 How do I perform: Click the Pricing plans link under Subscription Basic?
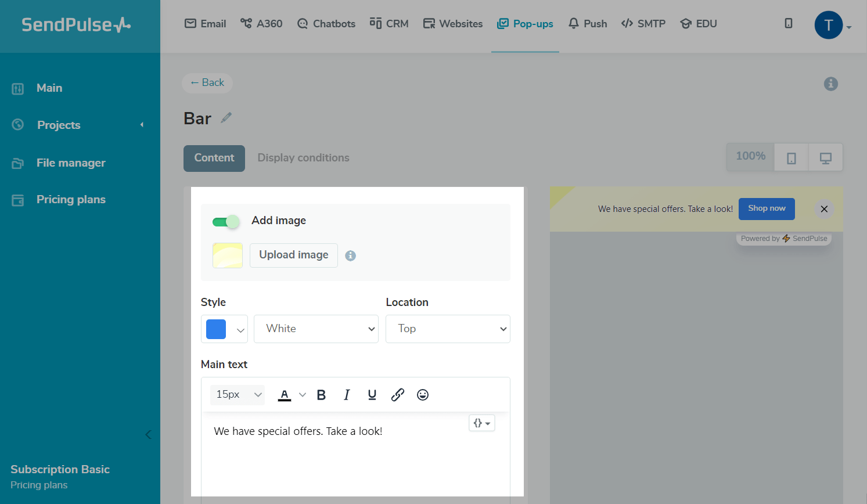click(39, 485)
